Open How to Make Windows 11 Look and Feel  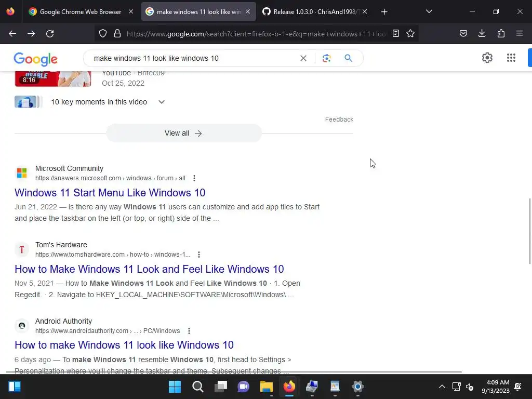[149, 269]
